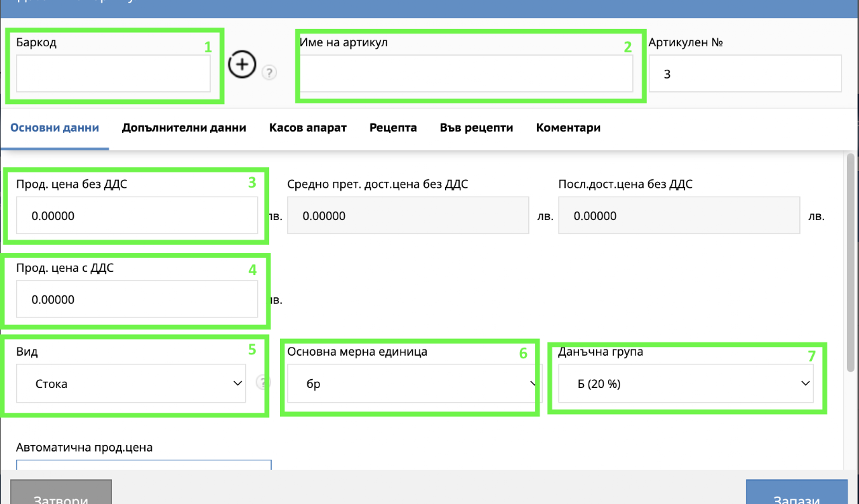The height and width of the screenshot is (504, 859).
Task: Expand the Вид dropdown showing Стока
Action: point(131,384)
